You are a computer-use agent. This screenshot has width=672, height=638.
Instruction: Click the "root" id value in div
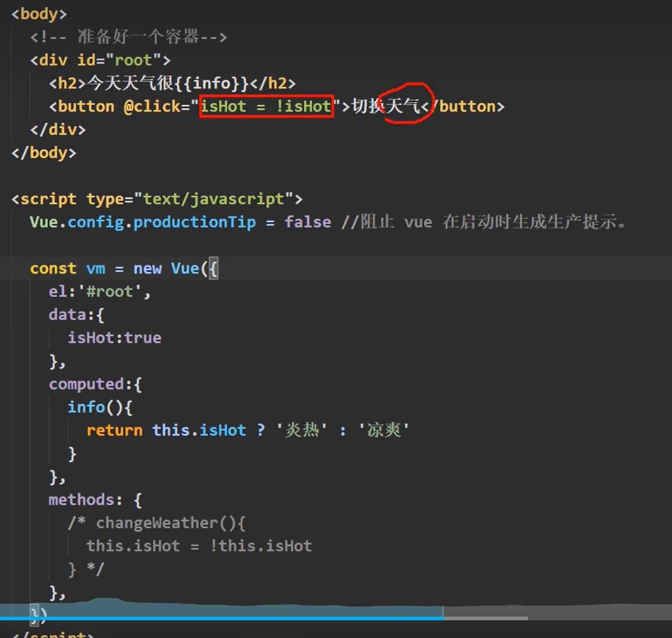(x=133, y=60)
